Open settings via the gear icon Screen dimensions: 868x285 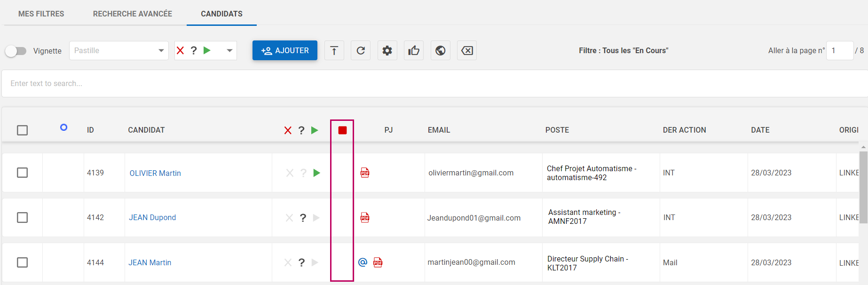(387, 51)
